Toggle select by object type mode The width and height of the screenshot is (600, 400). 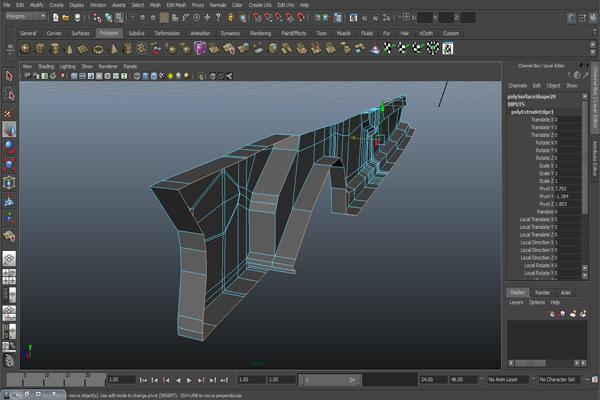click(109, 17)
